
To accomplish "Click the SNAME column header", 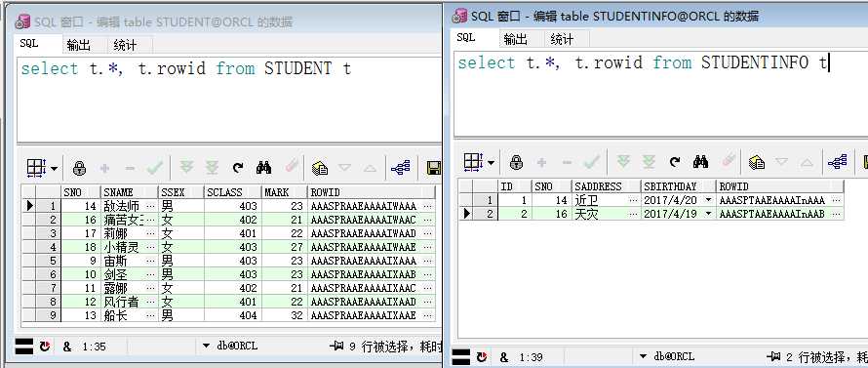I will (129, 192).
